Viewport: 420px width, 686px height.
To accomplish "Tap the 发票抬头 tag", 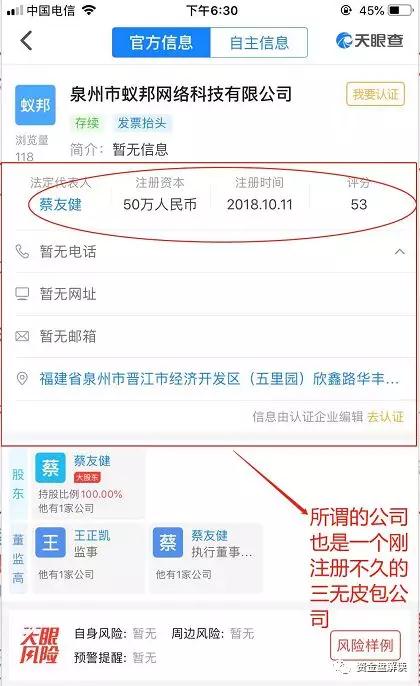I will pyautogui.click(x=142, y=123).
